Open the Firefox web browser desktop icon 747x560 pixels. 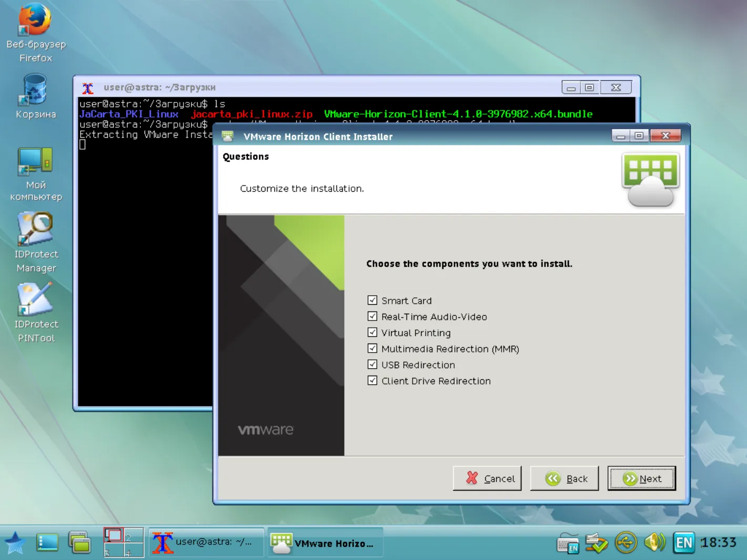click(35, 33)
